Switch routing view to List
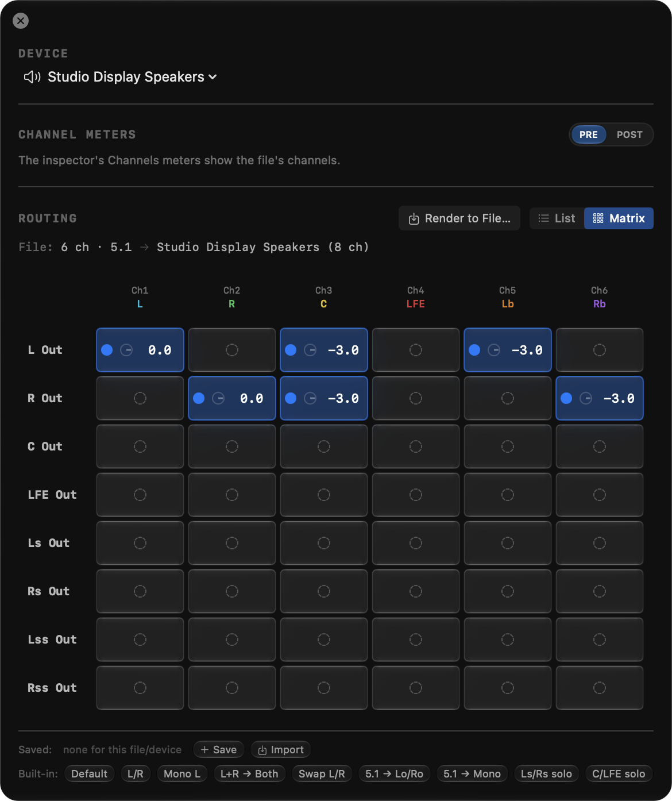 coord(557,218)
